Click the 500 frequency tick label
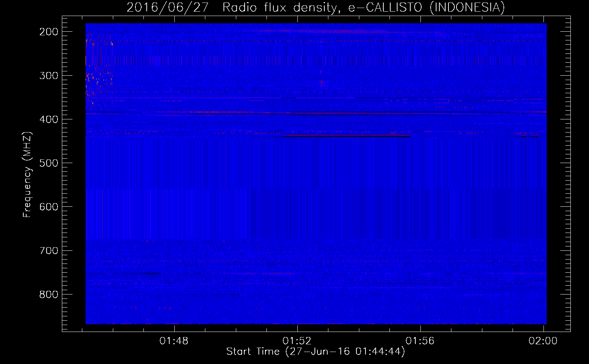Viewport: 589px width, 364px height. [x=49, y=163]
